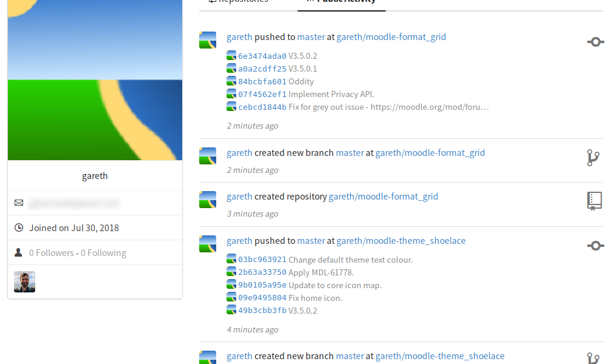Image resolution: width=614 pixels, height=364 pixels.
Task: Click the small user photo thumbnail in profile card
Action: [25, 282]
